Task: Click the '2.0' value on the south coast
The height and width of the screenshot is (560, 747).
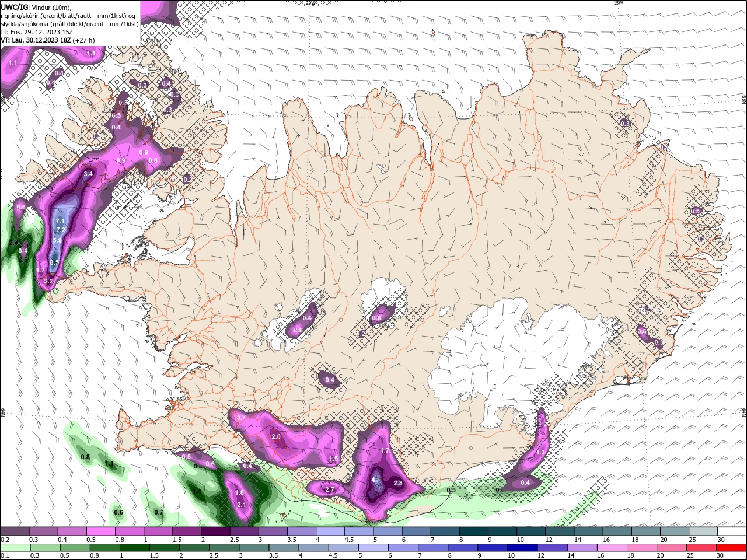Action: tap(277, 436)
